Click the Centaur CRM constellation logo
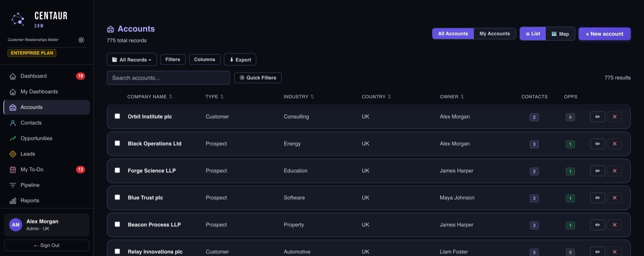Viewport: 644px width, 256px height. [18, 19]
